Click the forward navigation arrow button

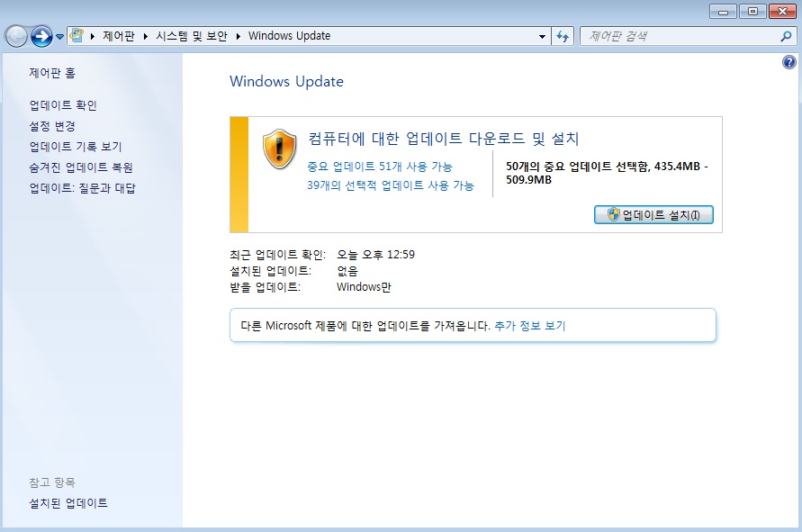[41, 36]
